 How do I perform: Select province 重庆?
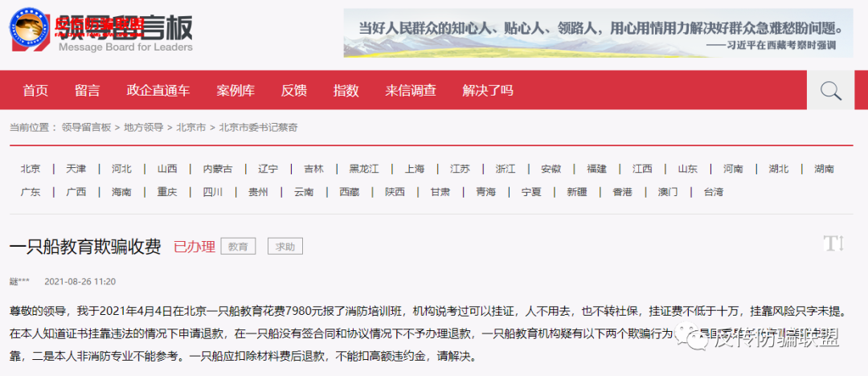[x=166, y=192]
